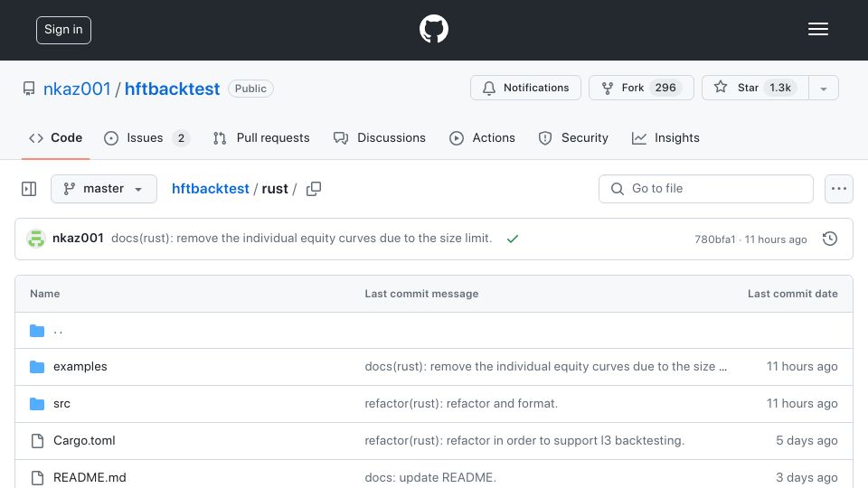Screen dimensions: 868x488
Task: Open the README.md file
Action: 90,477
